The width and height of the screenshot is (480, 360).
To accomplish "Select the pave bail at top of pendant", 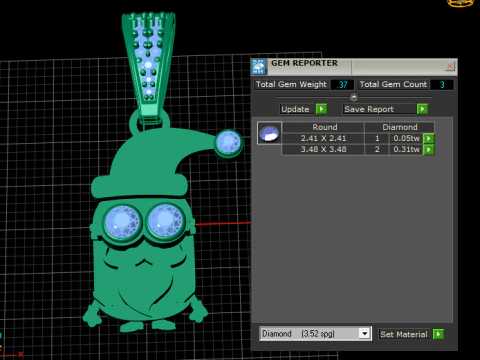I will pyautogui.click(x=148, y=66).
